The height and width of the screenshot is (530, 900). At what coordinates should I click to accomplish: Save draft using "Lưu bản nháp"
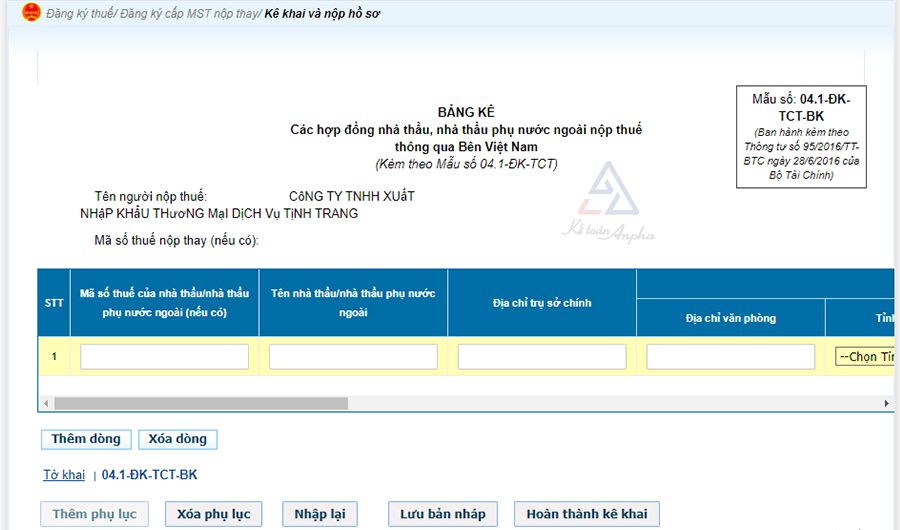tap(442, 514)
